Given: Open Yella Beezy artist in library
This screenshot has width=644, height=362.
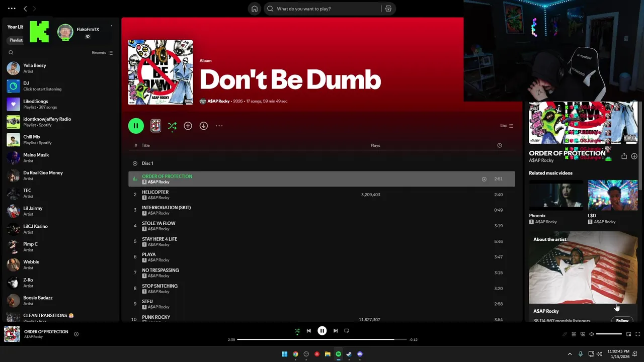Looking at the screenshot, I should click(60, 68).
